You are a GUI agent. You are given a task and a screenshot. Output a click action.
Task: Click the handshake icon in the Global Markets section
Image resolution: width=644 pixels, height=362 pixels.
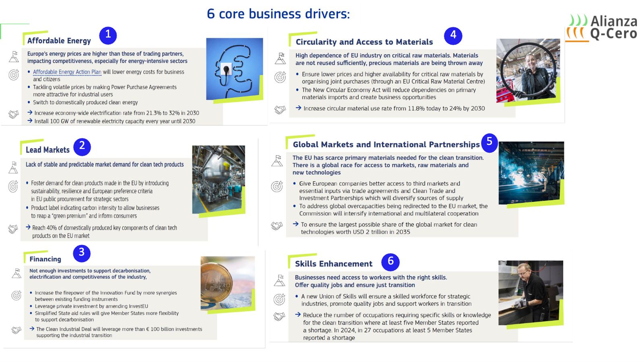[x=277, y=226]
